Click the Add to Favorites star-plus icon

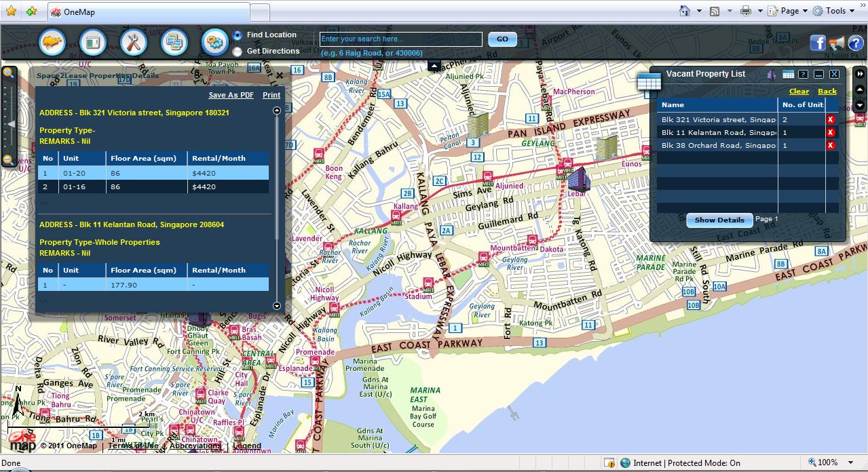31,12
